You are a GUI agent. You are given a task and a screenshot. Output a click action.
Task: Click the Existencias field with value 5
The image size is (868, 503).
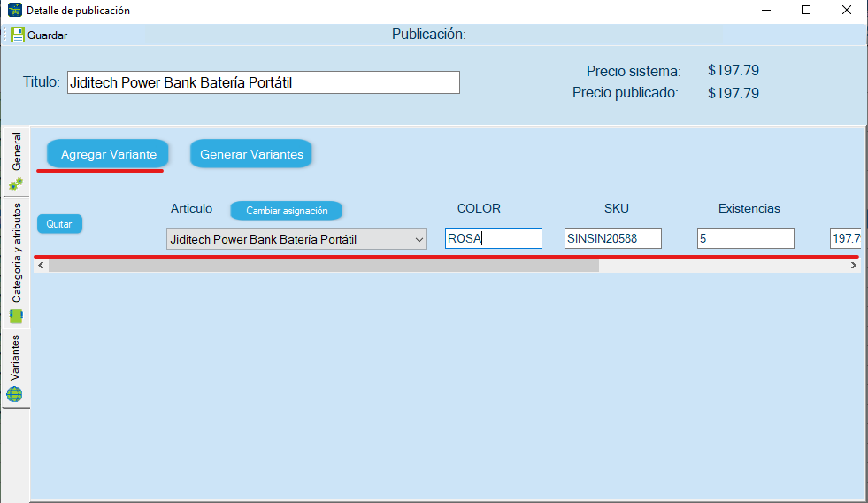pos(746,239)
